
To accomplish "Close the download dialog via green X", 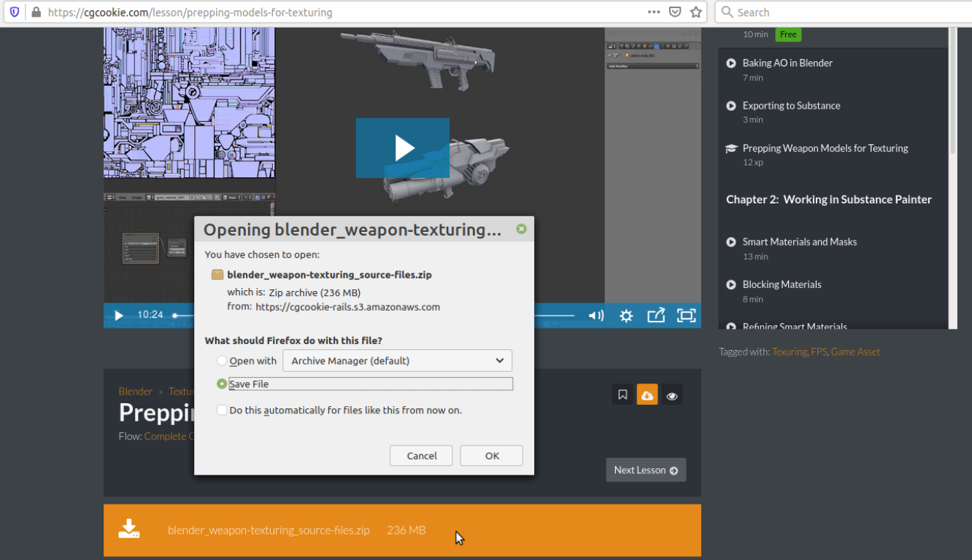I will point(521,229).
